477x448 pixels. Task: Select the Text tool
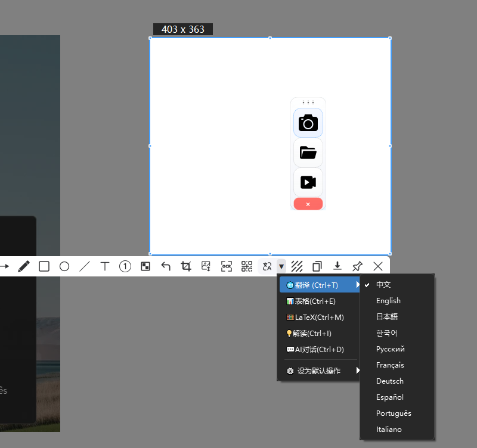pyautogui.click(x=104, y=266)
